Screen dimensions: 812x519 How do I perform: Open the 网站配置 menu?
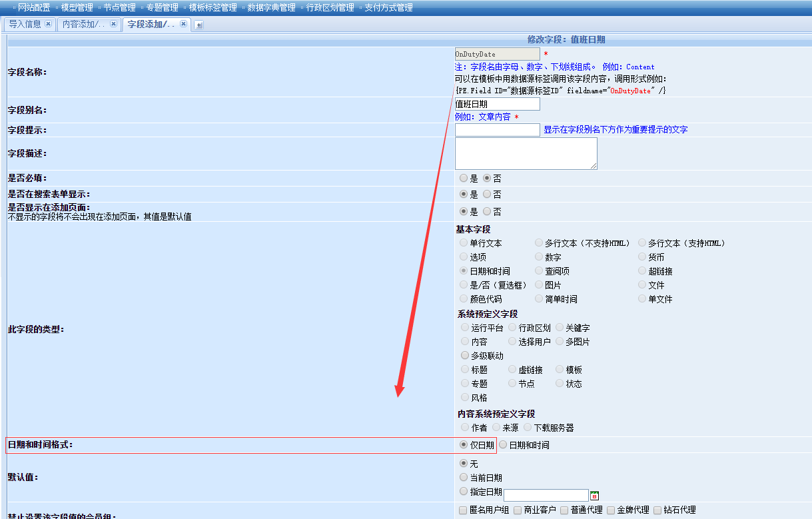click(33, 8)
